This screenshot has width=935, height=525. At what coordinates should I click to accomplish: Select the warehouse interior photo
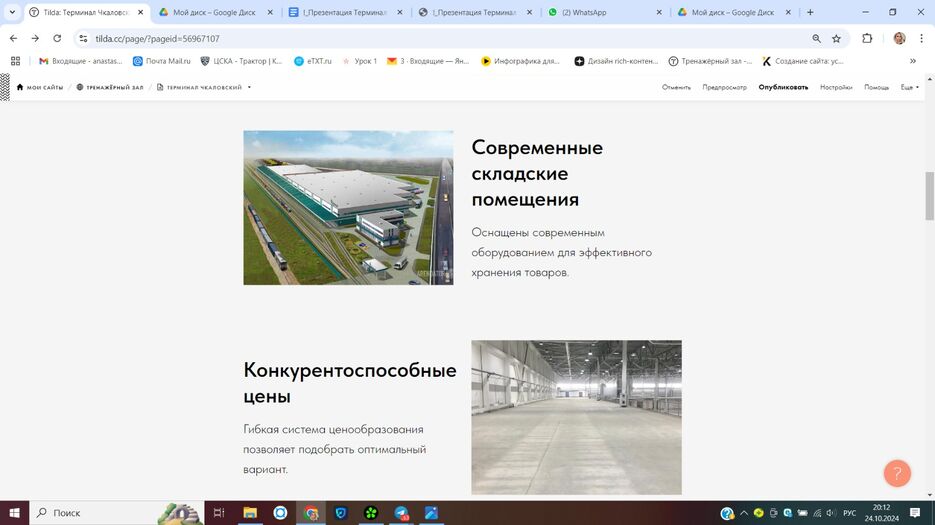576,417
